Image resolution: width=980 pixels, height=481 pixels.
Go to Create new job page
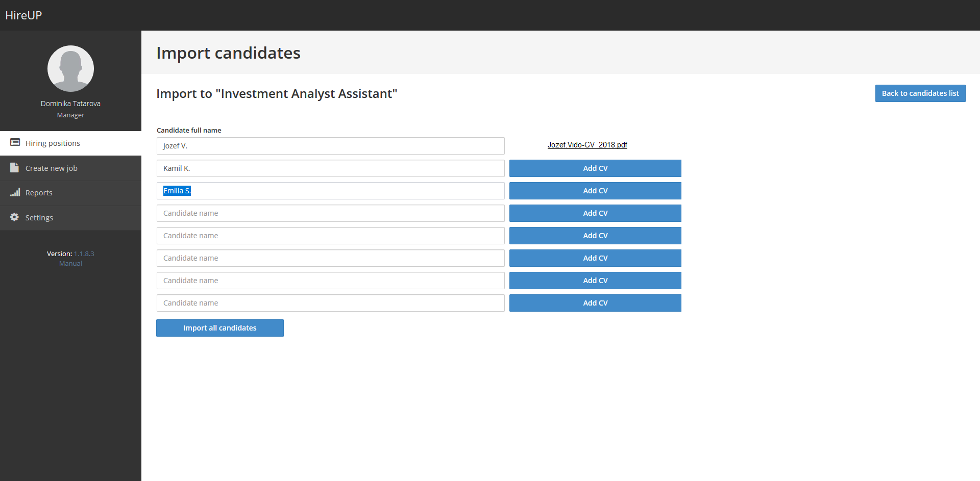click(x=51, y=168)
